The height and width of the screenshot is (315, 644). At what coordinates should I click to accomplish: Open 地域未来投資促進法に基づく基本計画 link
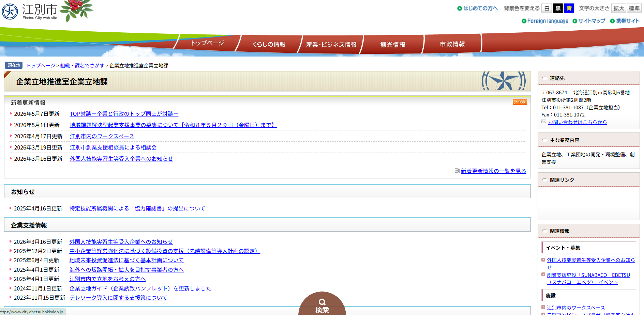[x=126, y=260]
